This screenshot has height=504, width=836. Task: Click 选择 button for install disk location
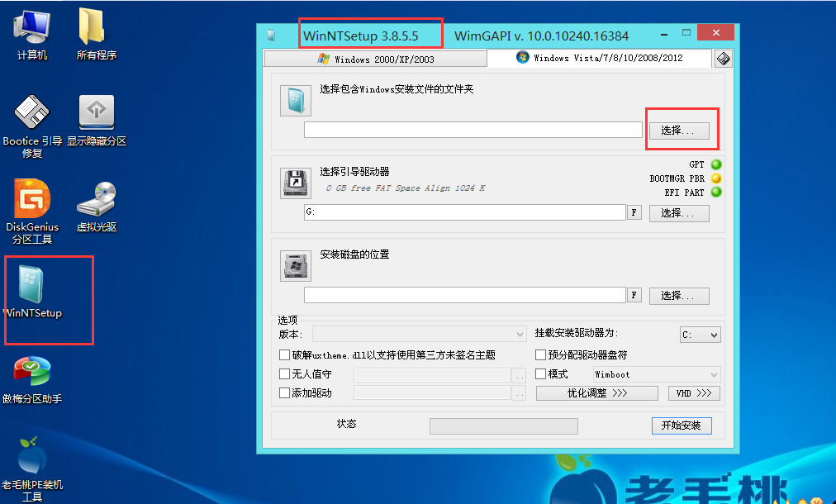pos(679,296)
